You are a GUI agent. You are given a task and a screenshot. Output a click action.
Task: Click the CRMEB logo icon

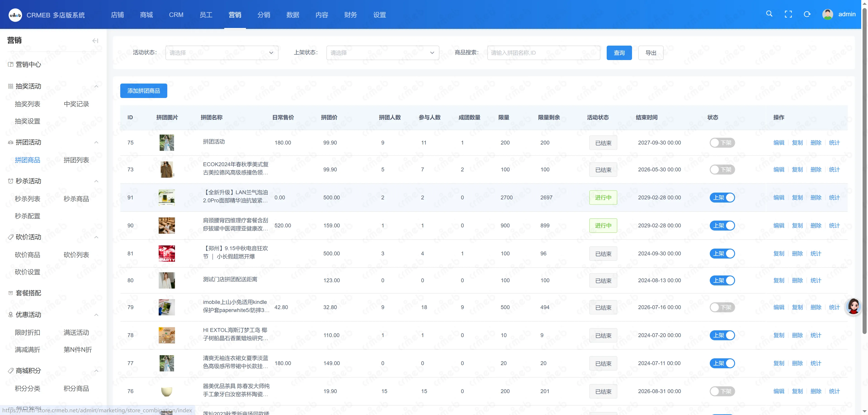pyautogui.click(x=15, y=15)
